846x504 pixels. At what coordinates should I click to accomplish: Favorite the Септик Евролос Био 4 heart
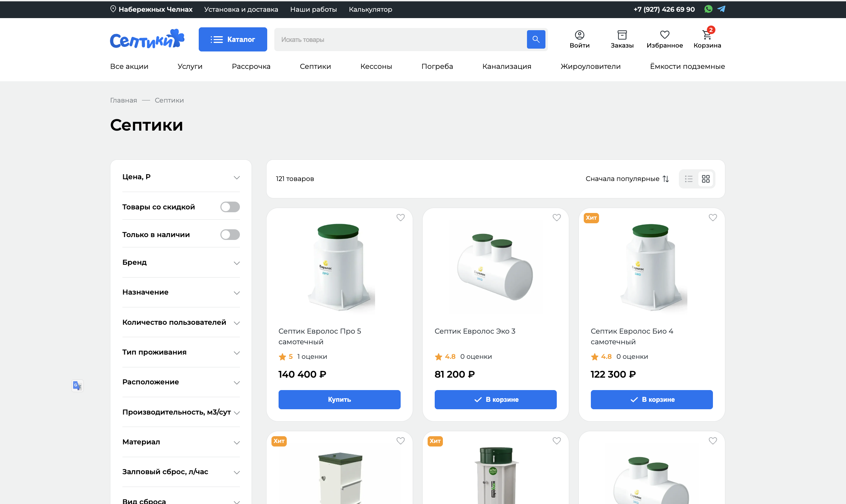pos(713,218)
